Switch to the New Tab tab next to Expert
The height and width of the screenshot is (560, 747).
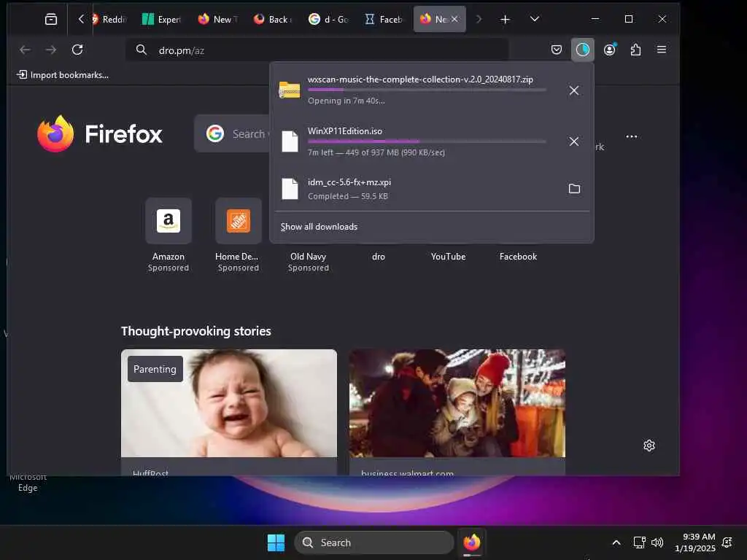[217, 19]
